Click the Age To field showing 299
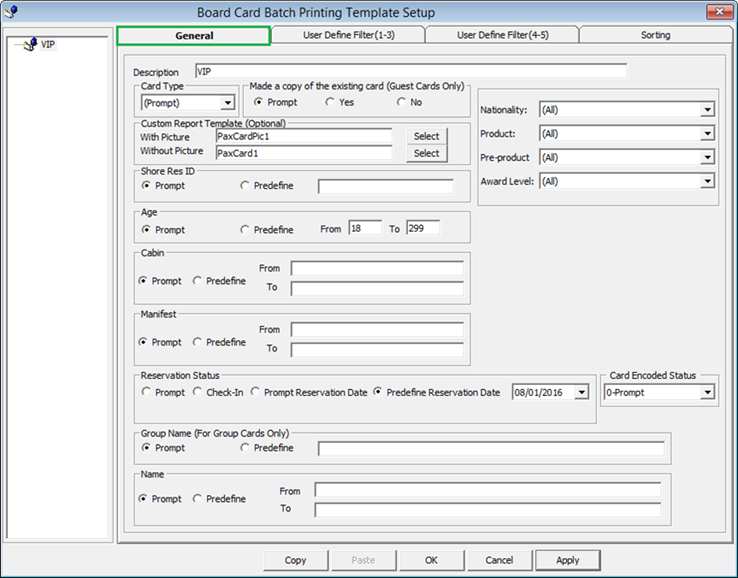738x578 pixels. pyautogui.click(x=423, y=228)
